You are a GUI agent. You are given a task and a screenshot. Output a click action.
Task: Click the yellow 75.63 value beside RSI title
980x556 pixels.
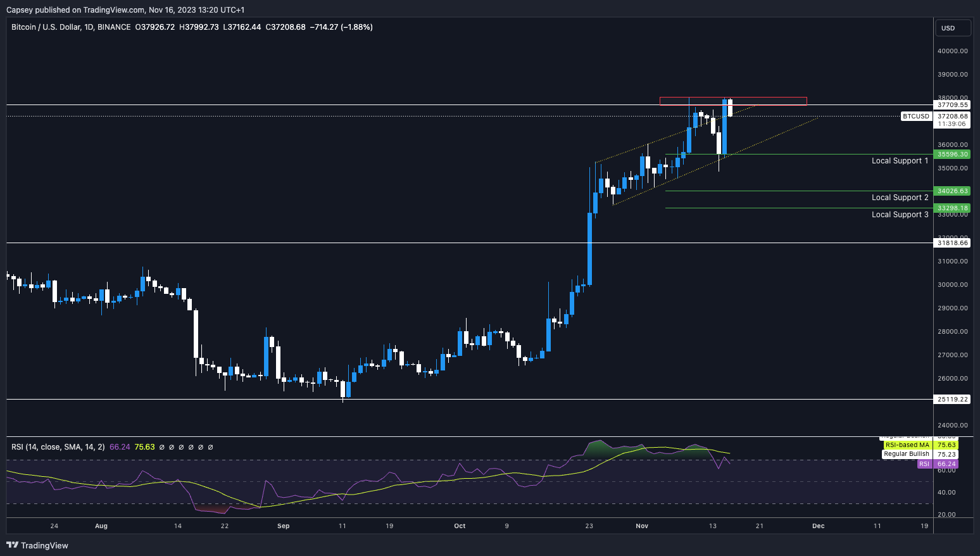[x=145, y=447]
